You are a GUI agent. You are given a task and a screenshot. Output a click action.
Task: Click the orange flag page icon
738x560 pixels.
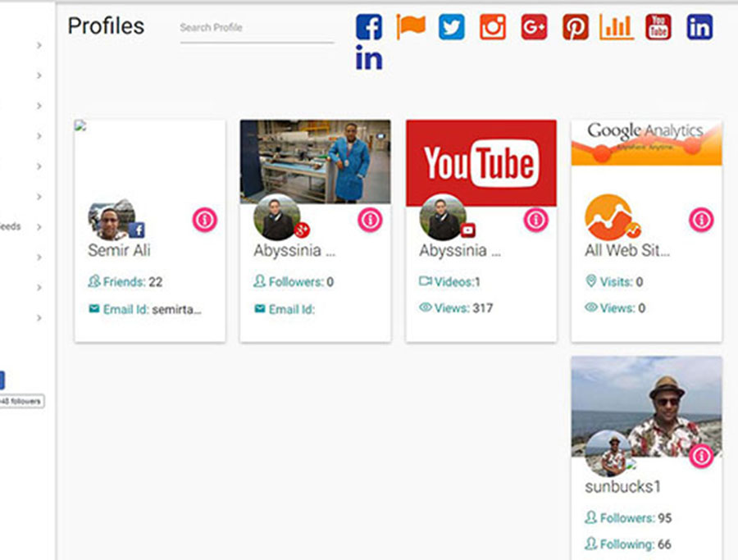point(411,26)
